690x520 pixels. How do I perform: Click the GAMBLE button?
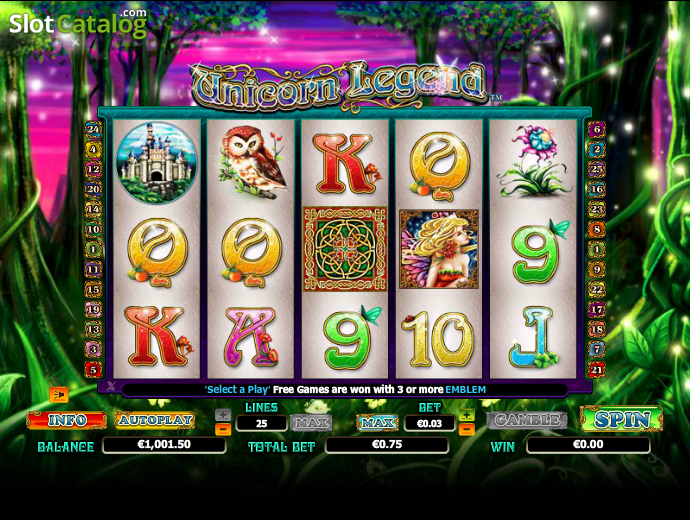tap(527, 421)
